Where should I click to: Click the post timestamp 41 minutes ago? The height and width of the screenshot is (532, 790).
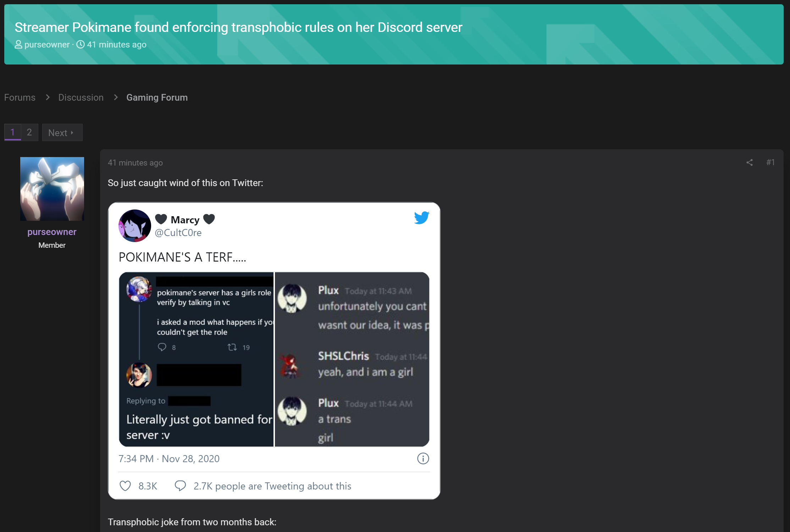[x=135, y=163]
